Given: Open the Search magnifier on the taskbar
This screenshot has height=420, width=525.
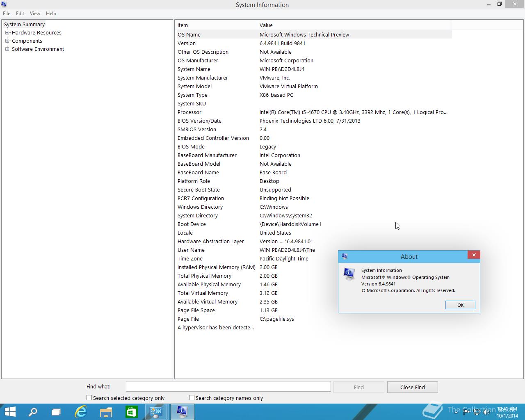Looking at the screenshot, I should pos(32,412).
